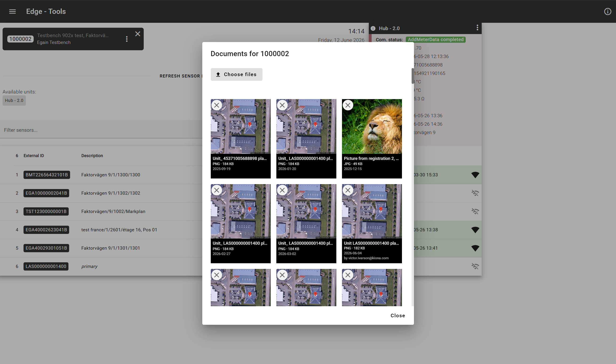Select the Hub - 2.0 unit chip
The image size is (616, 364).
click(14, 100)
